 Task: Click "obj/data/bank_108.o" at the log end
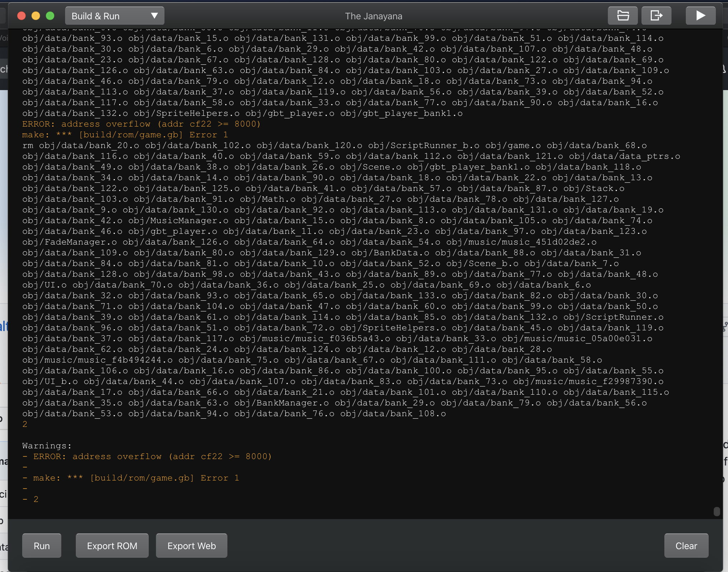(393, 414)
